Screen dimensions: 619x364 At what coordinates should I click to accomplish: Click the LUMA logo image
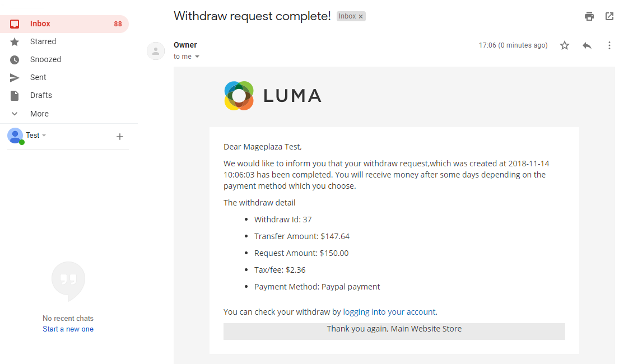click(x=273, y=96)
